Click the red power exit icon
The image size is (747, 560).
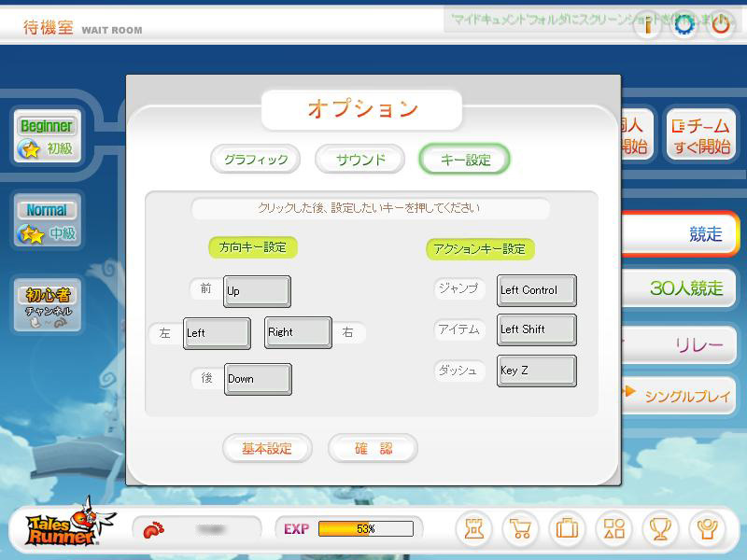(x=721, y=24)
